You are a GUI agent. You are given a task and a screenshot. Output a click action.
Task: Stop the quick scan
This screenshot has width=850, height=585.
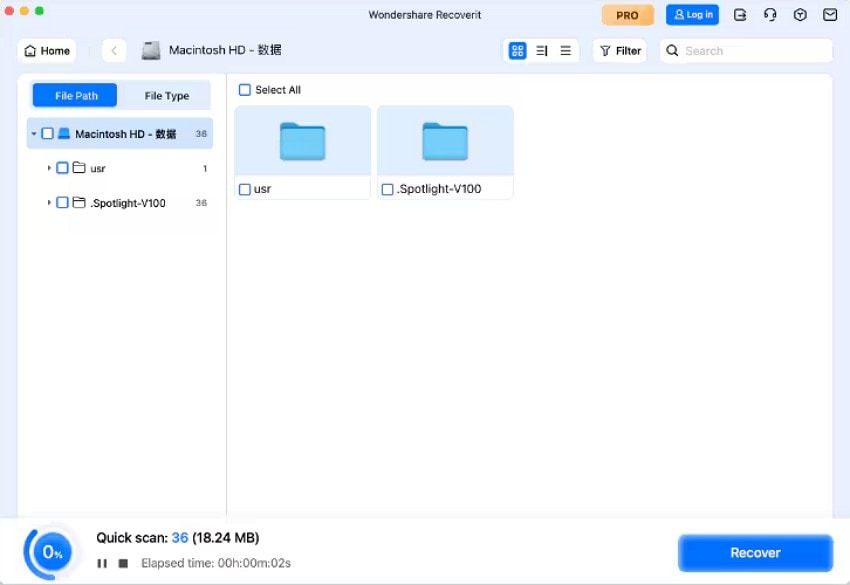click(124, 563)
